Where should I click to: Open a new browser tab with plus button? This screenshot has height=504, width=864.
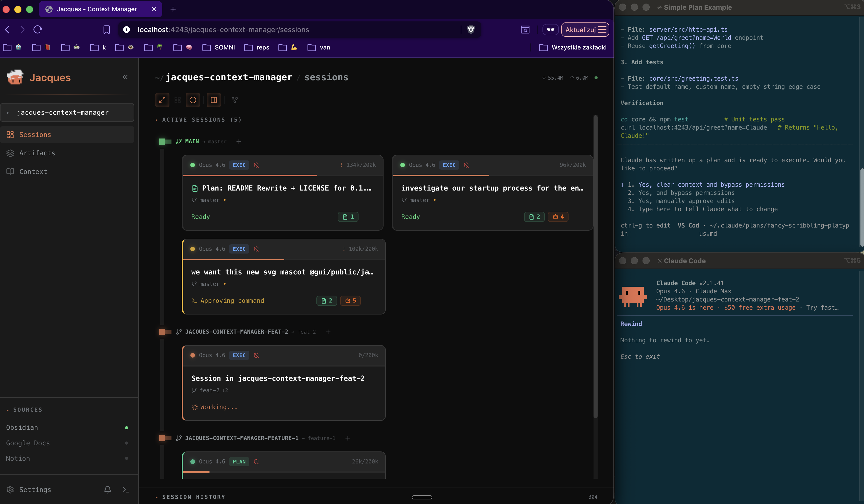(x=173, y=9)
